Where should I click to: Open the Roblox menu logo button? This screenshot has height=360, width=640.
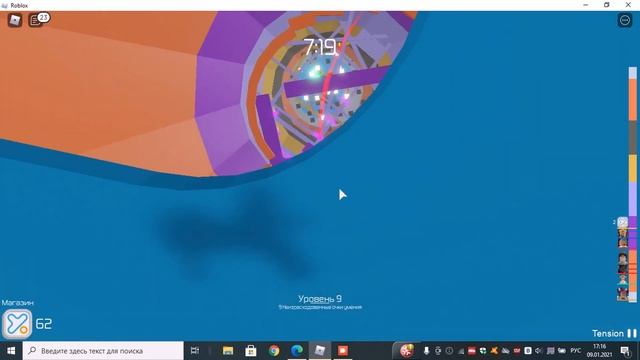pyautogui.click(x=15, y=20)
